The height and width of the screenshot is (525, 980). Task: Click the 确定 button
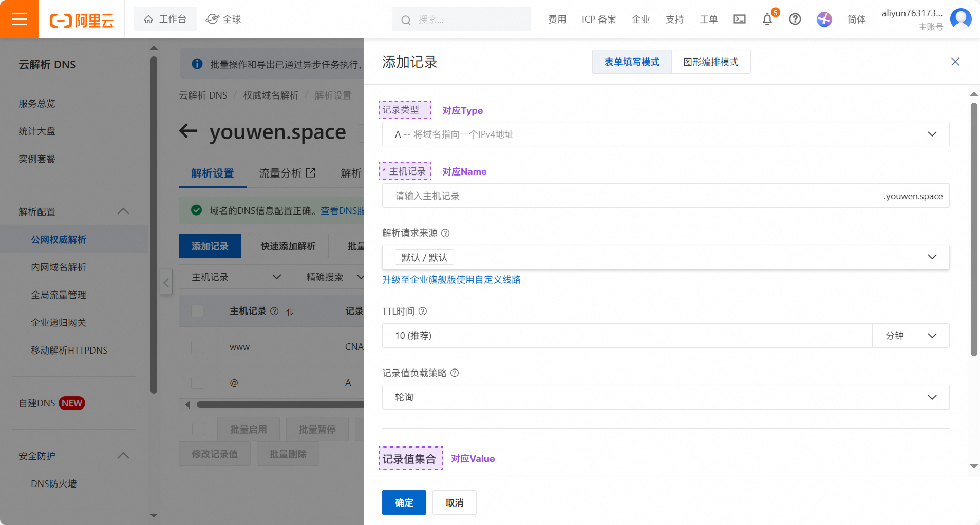(x=404, y=502)
